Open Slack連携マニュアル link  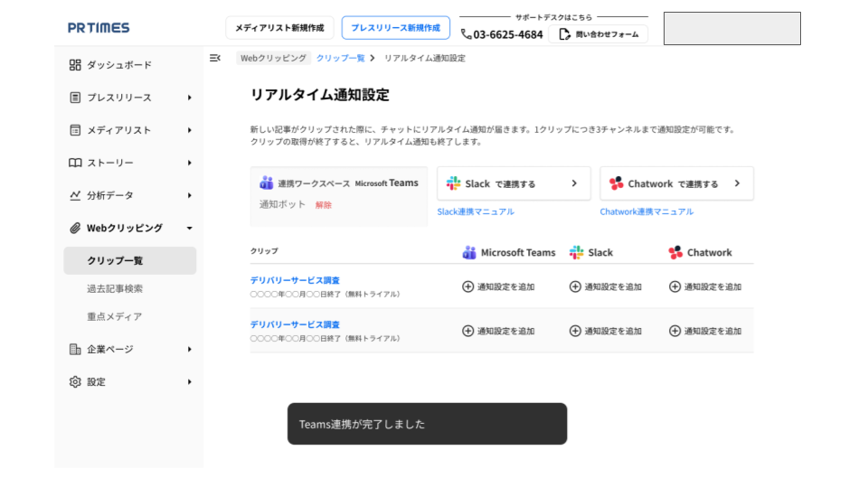point(476,211)
